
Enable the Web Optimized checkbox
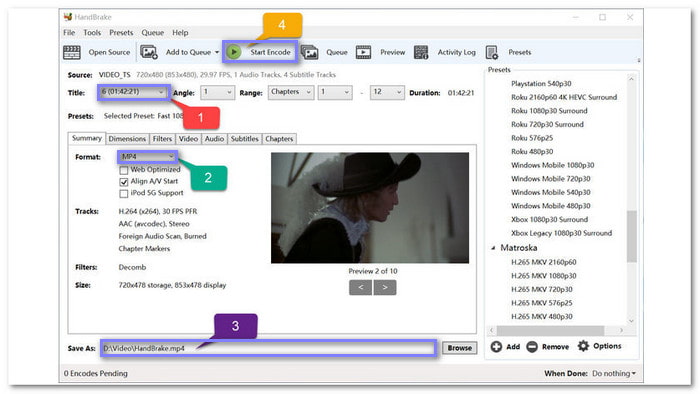[x=124, y=170]
